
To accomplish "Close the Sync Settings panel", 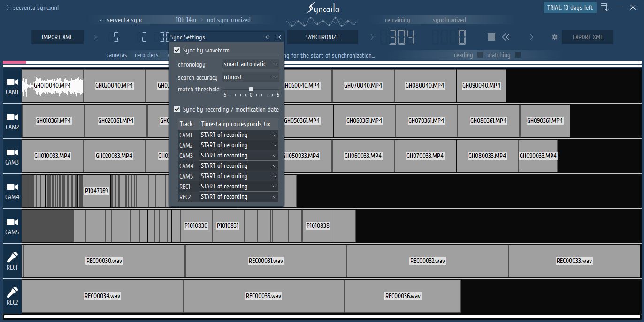I will click(x=279, y=37).
